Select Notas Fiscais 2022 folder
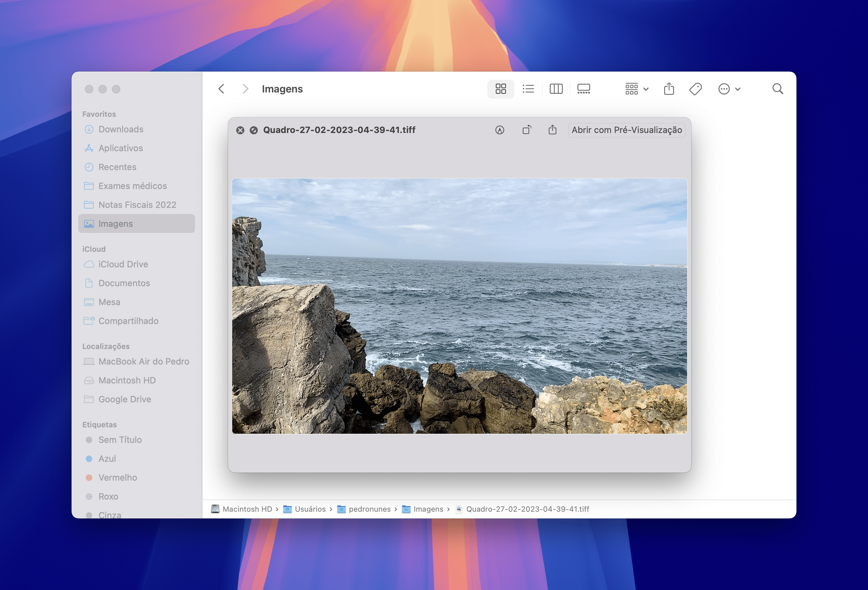 (137, 205)
